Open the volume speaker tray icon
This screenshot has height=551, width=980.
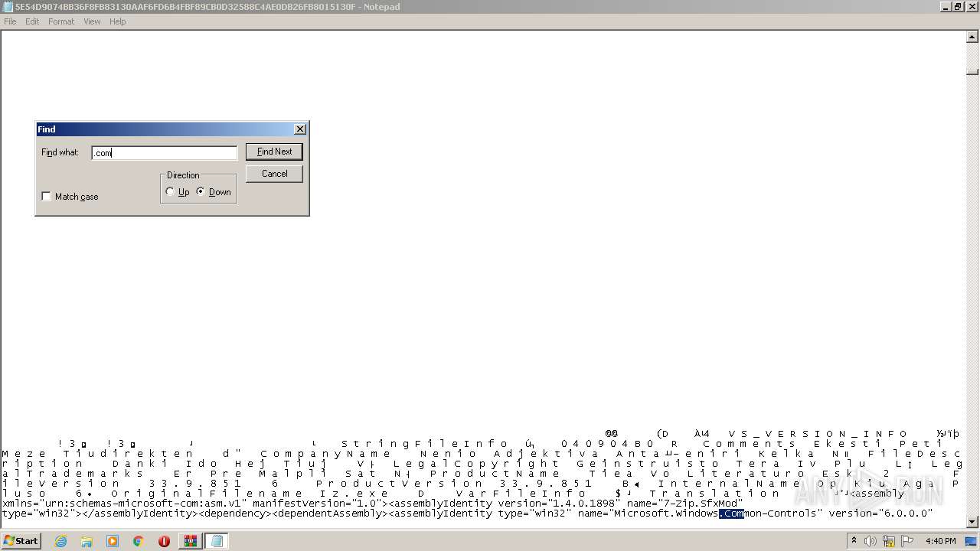[x=871, y=541]
